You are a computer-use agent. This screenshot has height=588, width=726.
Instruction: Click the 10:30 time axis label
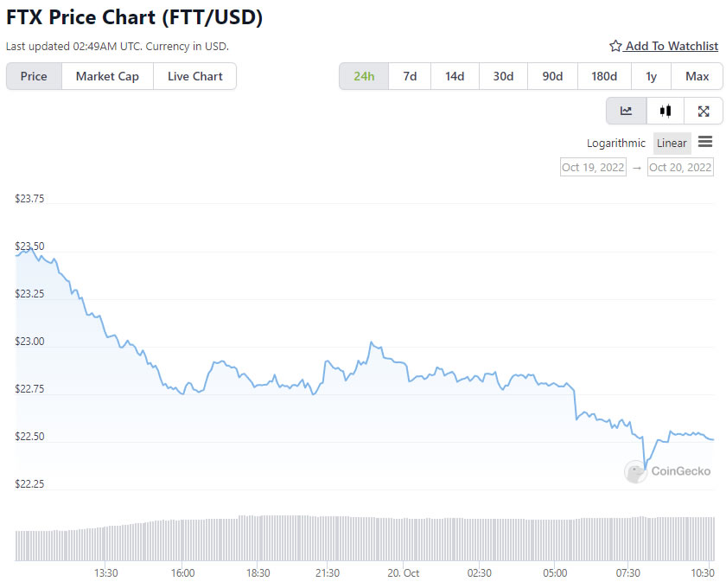point(703,573)
